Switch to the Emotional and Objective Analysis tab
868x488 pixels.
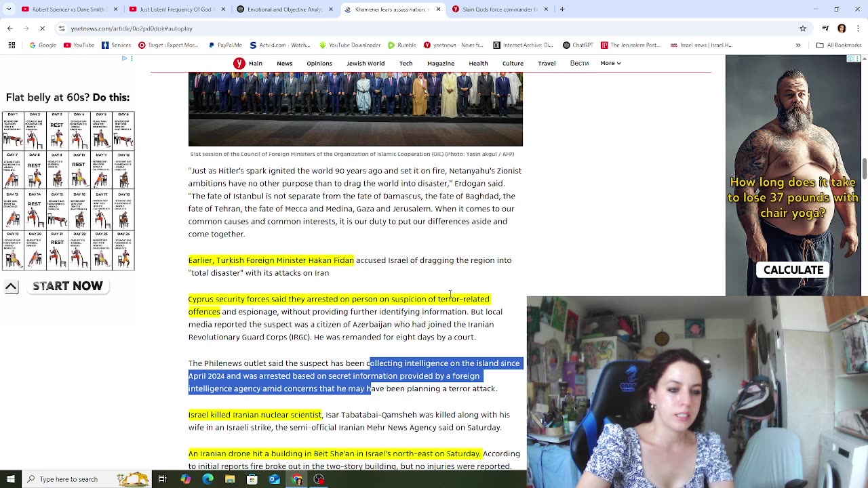coord(283,9)
